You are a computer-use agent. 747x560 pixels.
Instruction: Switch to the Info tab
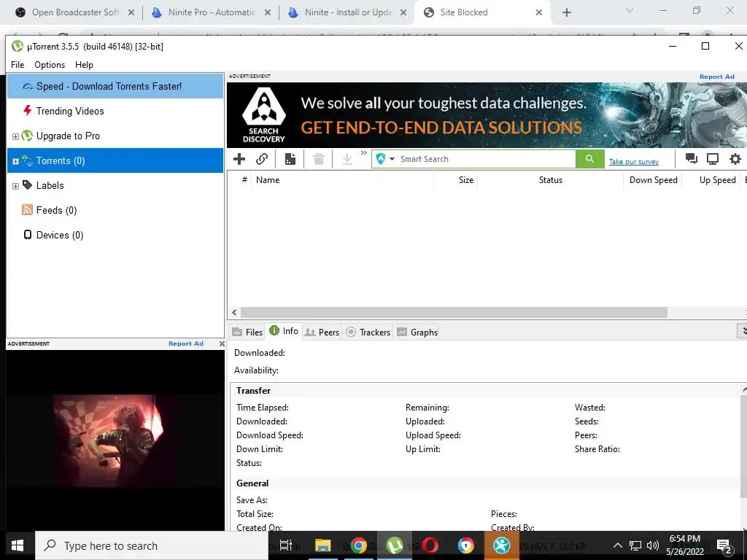[x=284, y=331]
